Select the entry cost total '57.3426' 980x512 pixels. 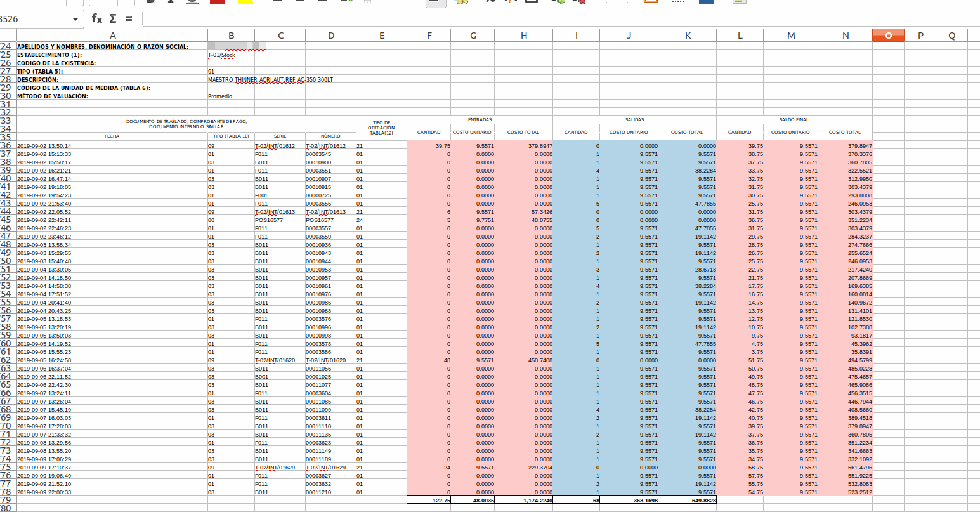[524, 211]
